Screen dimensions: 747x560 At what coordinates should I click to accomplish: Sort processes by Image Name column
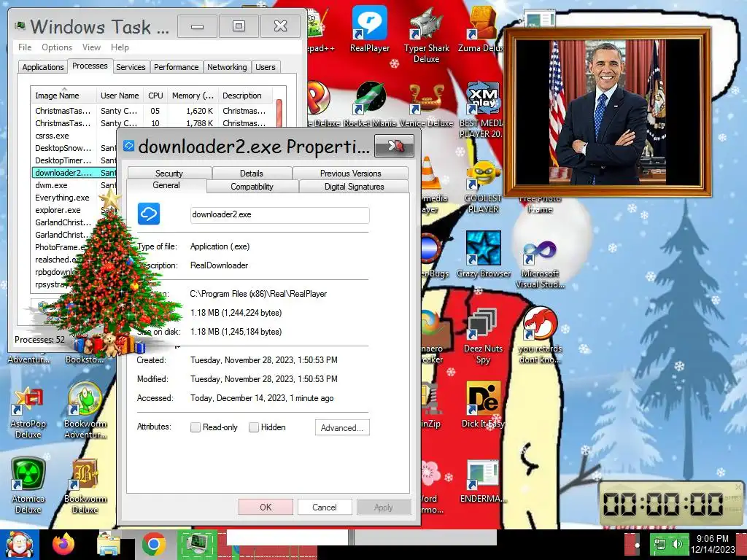pyautogui.click(x=64, y=96)
